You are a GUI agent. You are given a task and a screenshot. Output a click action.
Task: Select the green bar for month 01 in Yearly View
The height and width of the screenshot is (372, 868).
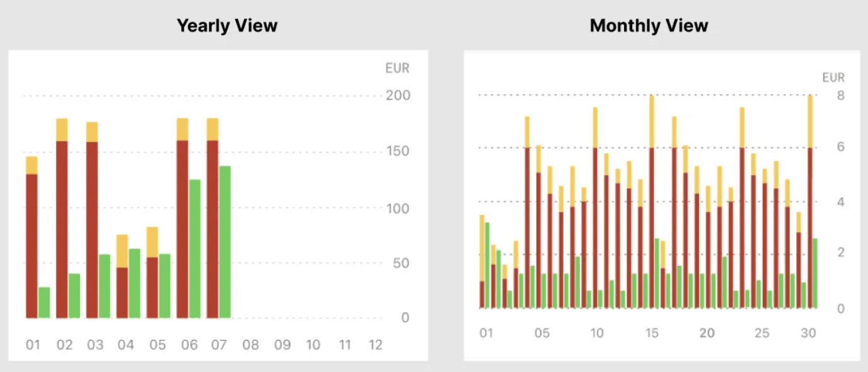(44, 302)
